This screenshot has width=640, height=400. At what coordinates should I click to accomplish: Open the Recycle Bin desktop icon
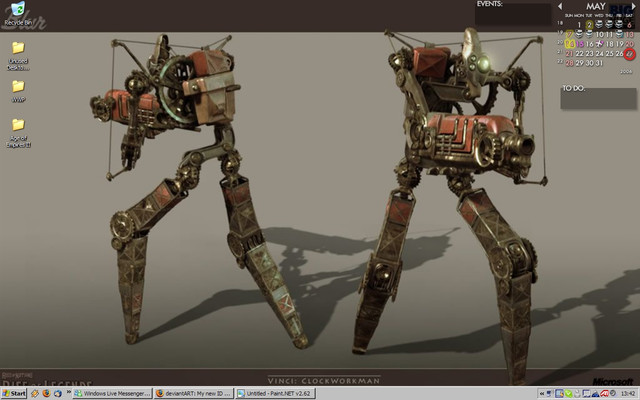pyautogui.click(x=18, y=13)
